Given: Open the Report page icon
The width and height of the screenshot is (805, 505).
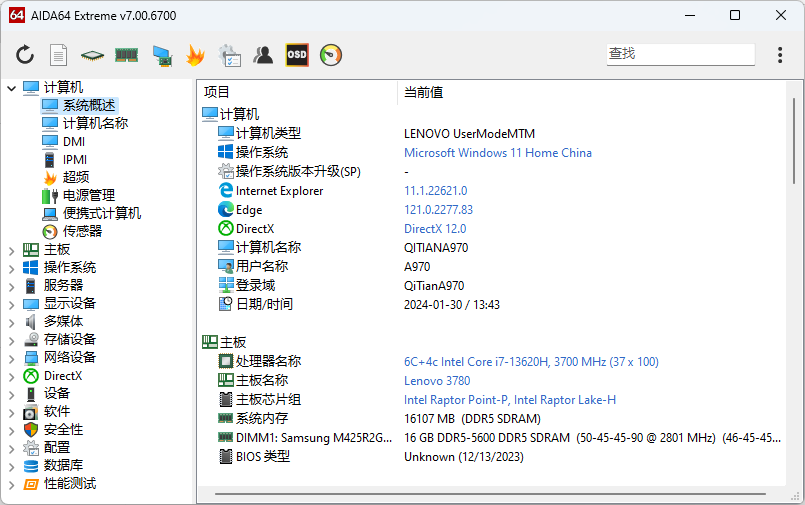Looking at the screenshot, I should click(59, 55).
